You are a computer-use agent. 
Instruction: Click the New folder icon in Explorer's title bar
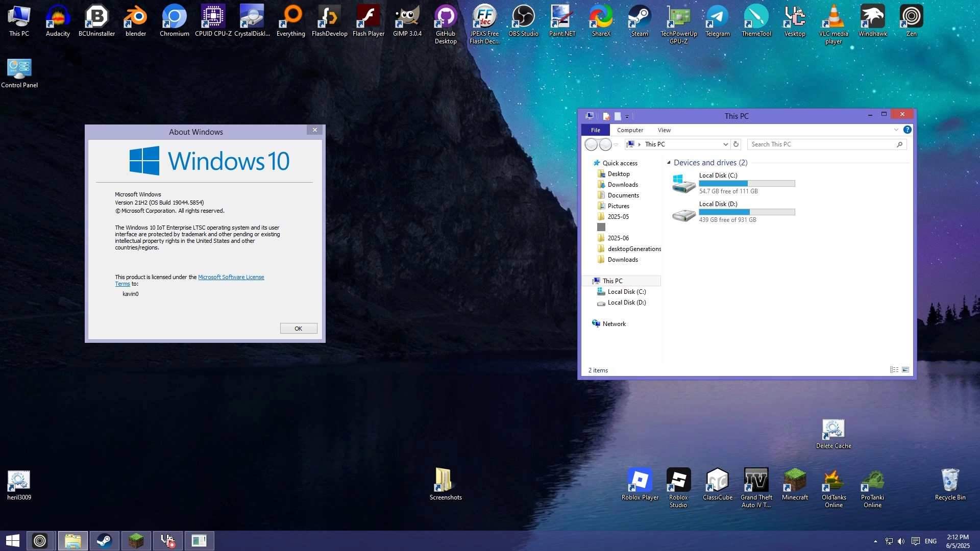pyautogui.click(x=618, y=116)
